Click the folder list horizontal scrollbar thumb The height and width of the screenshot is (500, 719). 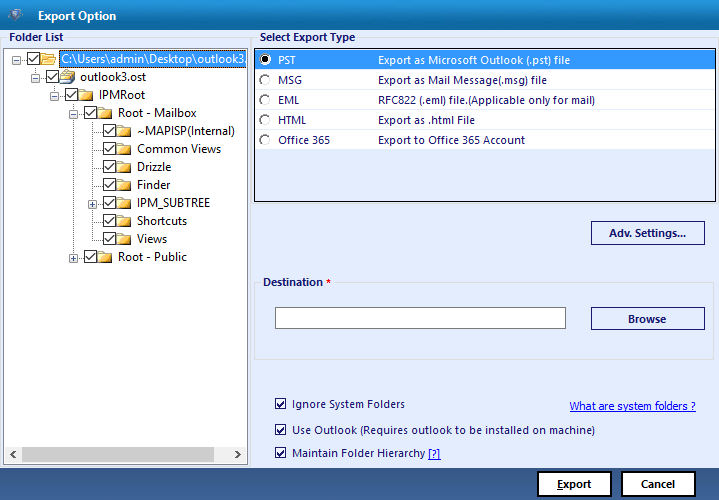tap(118, 454)
